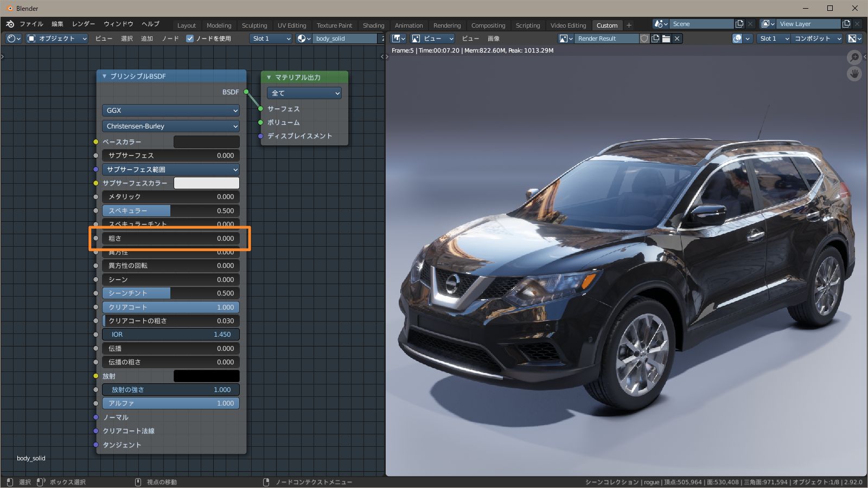The image size is (868, 488).
Task: Toggle the ノードを使用 checkbox
Action: pos(190,38)
